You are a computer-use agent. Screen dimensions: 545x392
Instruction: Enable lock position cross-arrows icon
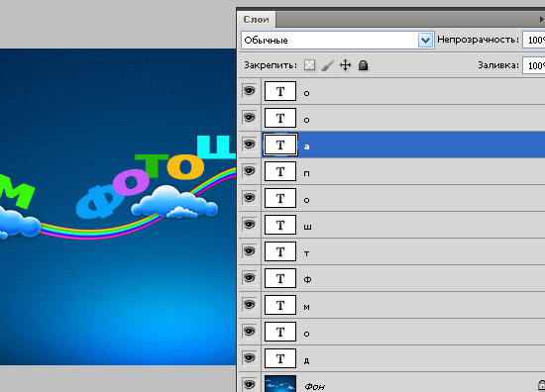click(x=345, y=65)
